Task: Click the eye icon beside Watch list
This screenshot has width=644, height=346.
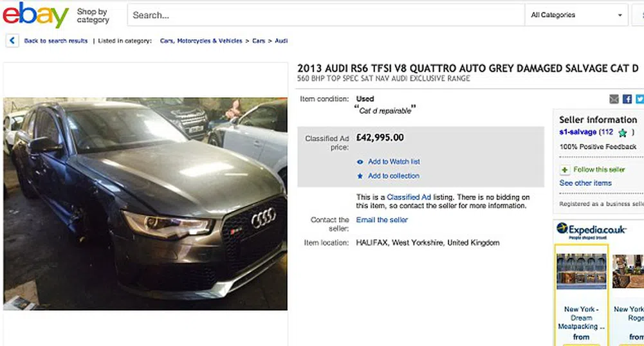Action: [360, 161]
